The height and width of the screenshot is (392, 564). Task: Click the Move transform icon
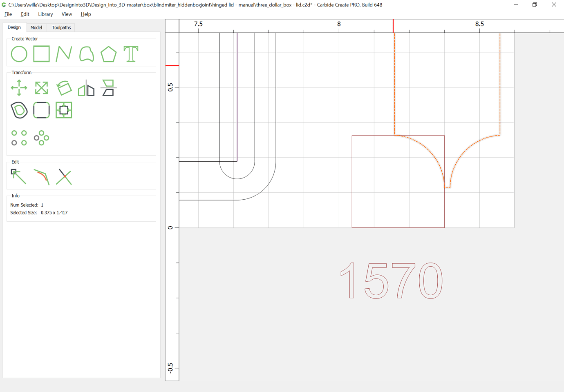[19, 88]
